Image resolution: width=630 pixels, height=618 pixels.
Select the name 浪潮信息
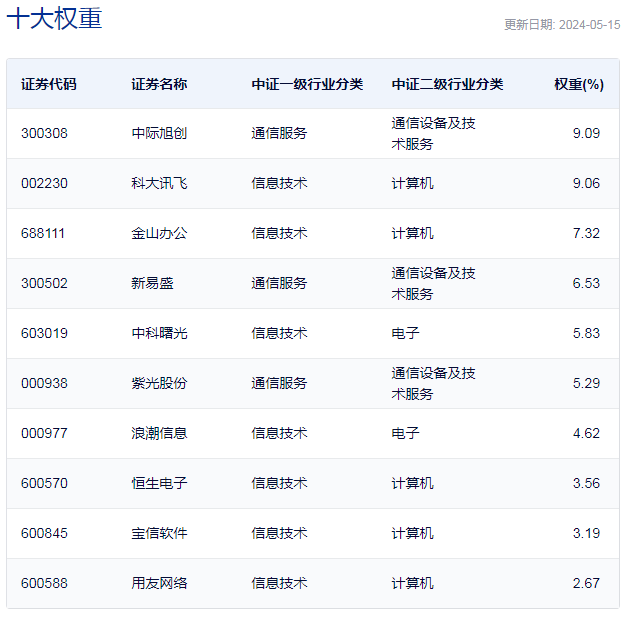(159, 434)
